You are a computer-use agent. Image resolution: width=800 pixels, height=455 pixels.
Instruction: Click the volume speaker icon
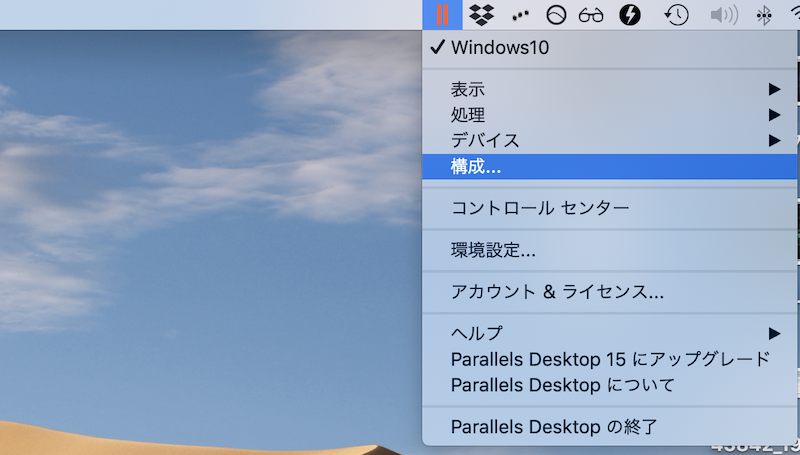(x=723, y=14)
